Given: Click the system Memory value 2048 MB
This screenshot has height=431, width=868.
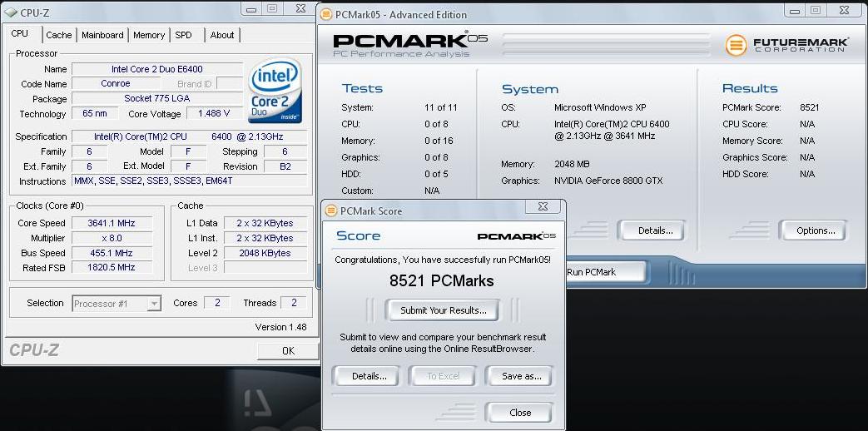Looking at the screenshot, I should coord(572,164).
